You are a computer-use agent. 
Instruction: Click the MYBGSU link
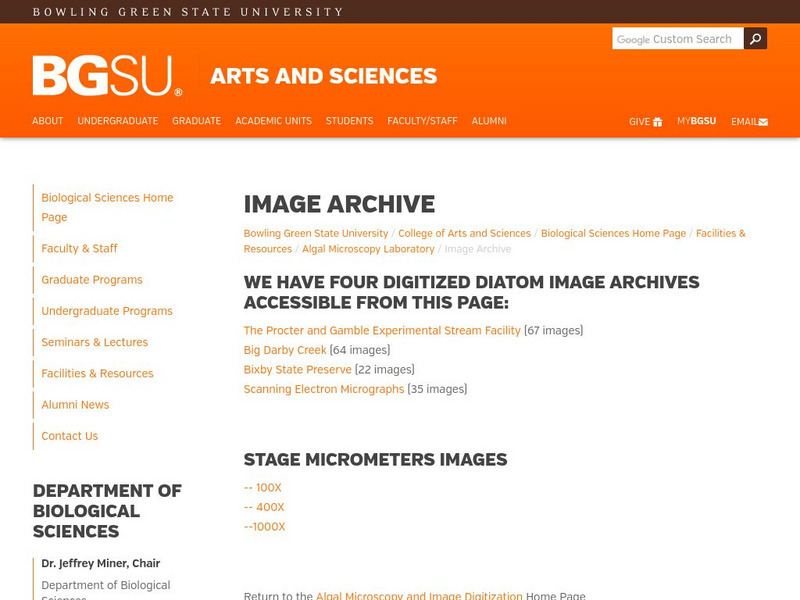(697, 120)
